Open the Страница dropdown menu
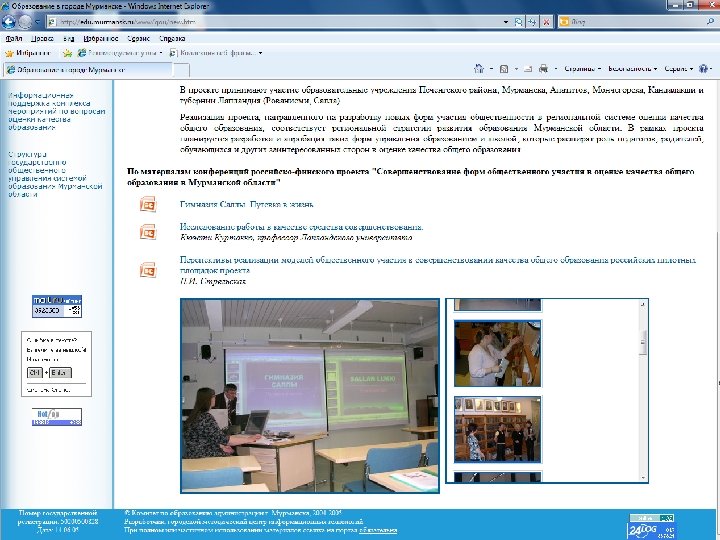This screenshot has height=540, width=720. 582,69
